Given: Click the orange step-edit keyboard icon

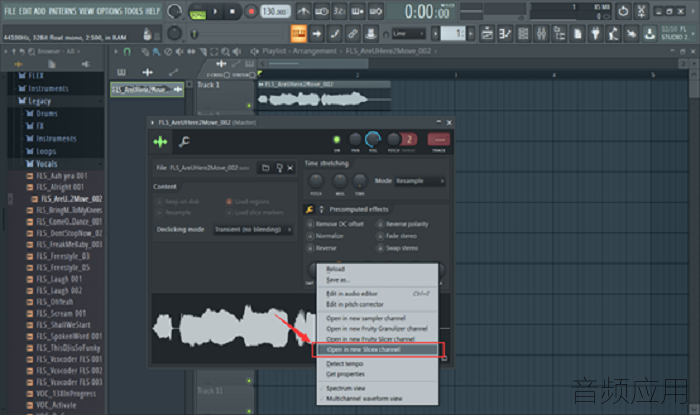Looking at the screenshot, I should point(298,33).
